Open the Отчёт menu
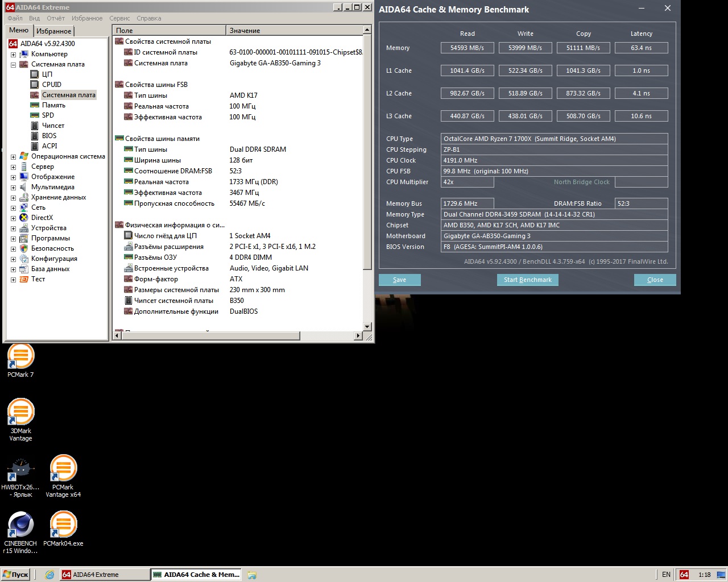Image resolution: width=728 pixels, height=582 pixels. [x=56, y=18]
